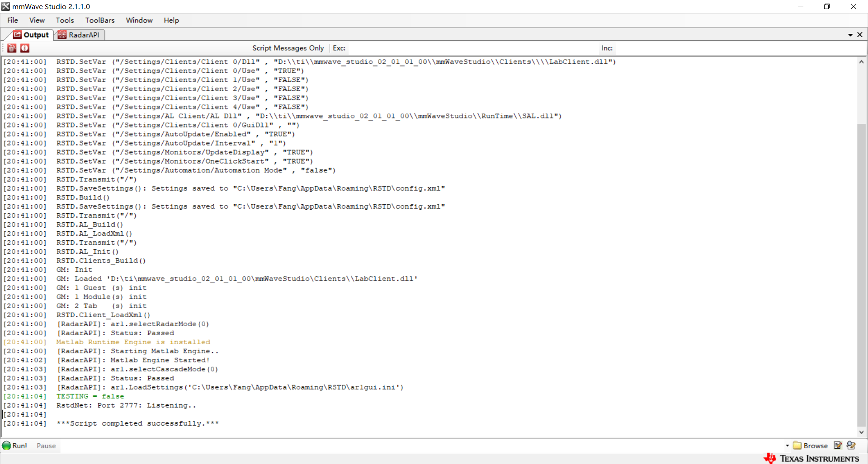Click the vertical scrollbar thumb

point(861,274)
